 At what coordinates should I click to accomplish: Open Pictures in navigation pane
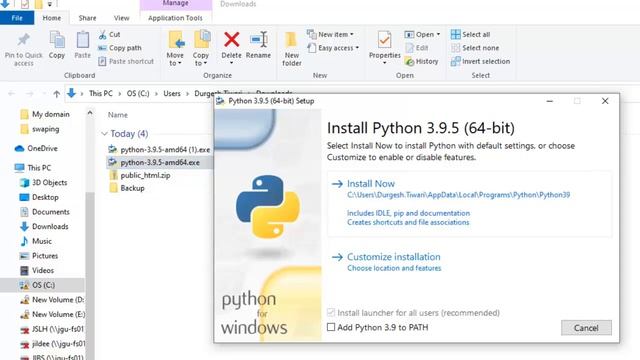pyautogui.click(x=39, y=256)
